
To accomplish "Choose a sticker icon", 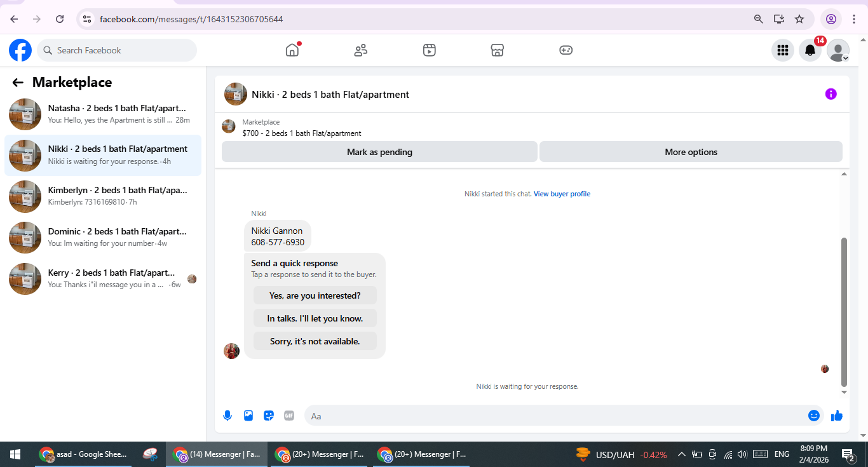I will click(x=269, y=416).
